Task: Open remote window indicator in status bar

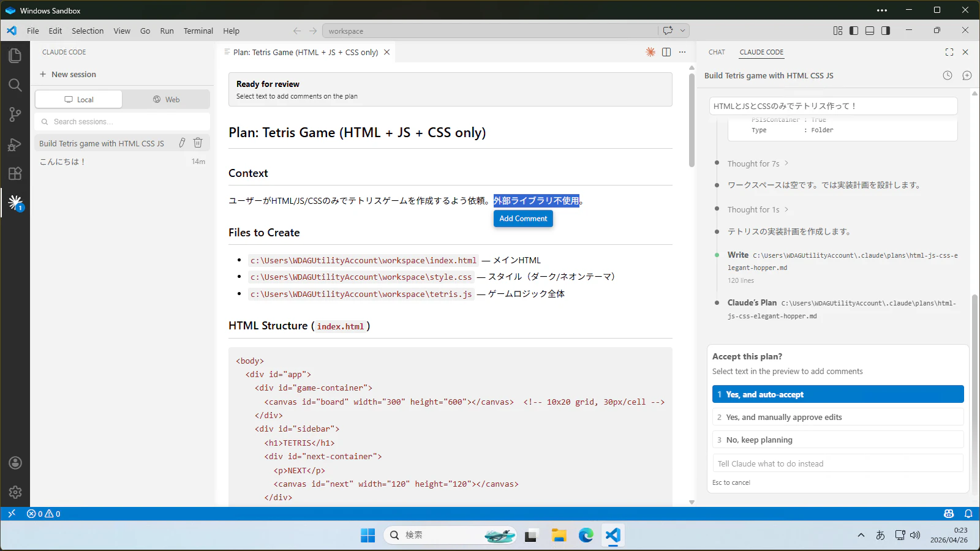Action: click(12, 514)
